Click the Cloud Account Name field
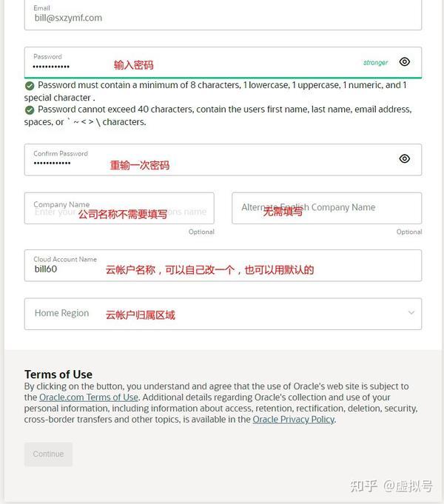 point(223,266)
